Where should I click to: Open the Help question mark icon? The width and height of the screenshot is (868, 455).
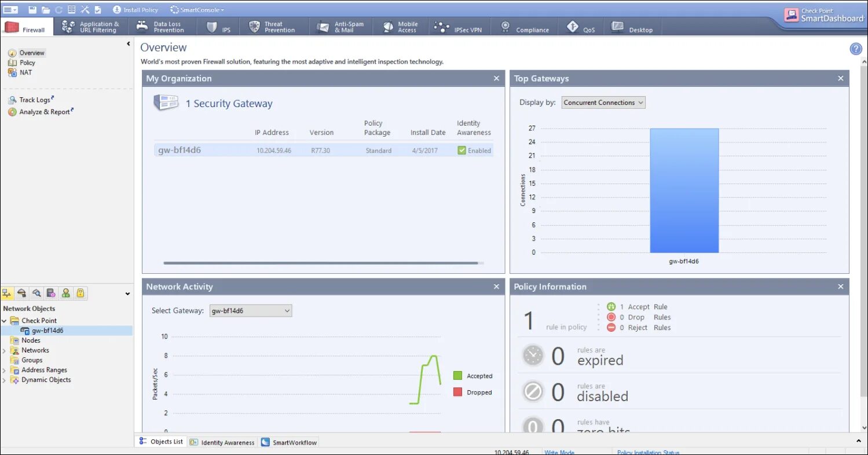(x=856, y=49)
